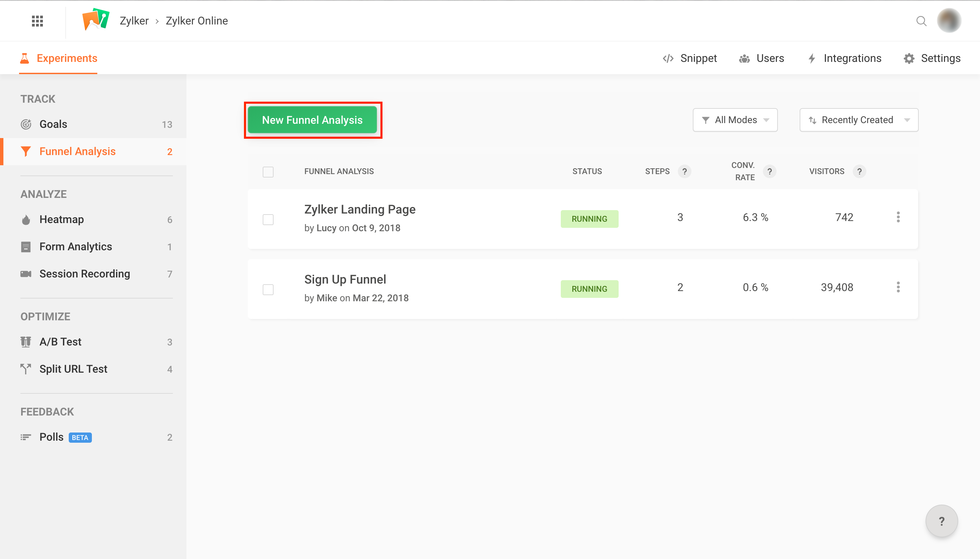Open Polls in the sidebar
The image size is (980, 559).
(93, 437)
